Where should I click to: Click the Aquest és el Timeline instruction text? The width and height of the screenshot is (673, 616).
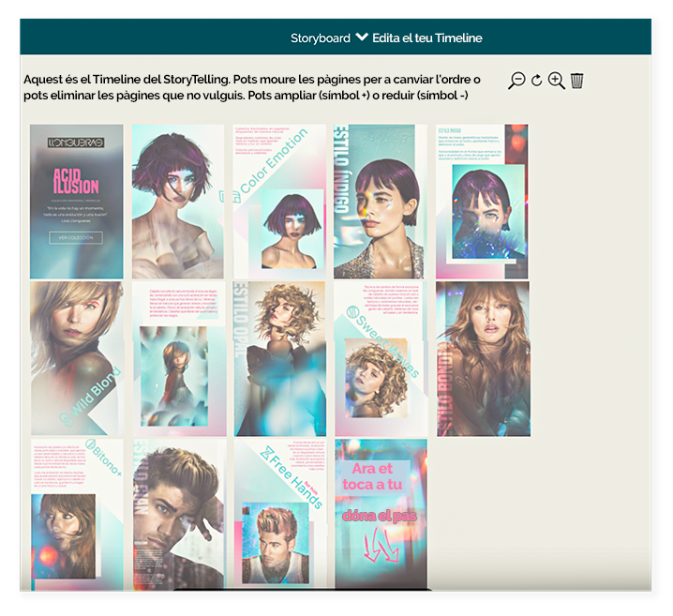point(252,87)
